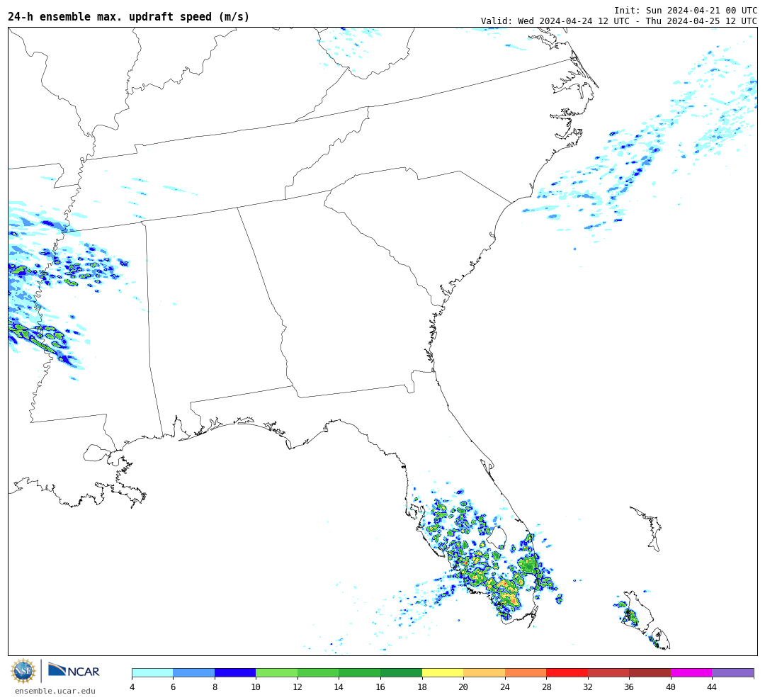The width and height of the screenshot is (765, 700).
Task: Pick the light green 10–12 m/s swatch
Action: point(277,672)
